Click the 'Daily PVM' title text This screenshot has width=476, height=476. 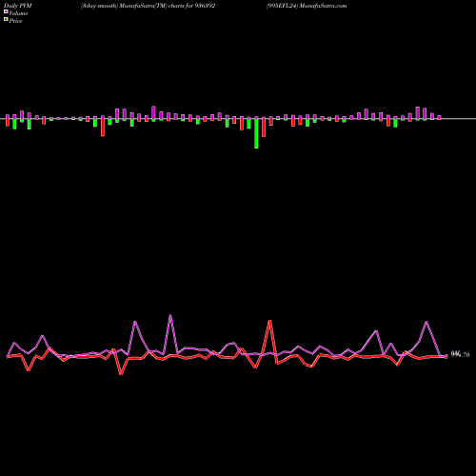(18, 6)
